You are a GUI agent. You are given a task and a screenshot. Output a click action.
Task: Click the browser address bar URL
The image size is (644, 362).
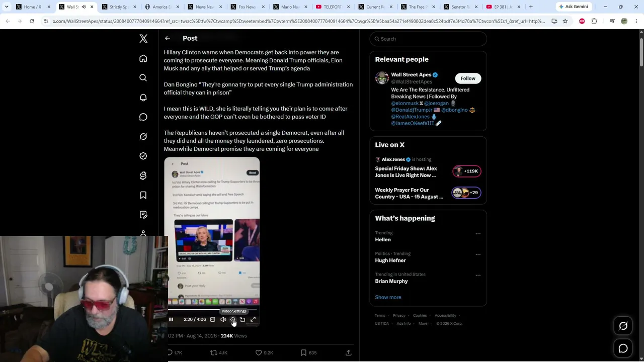(x=298, y=21)
